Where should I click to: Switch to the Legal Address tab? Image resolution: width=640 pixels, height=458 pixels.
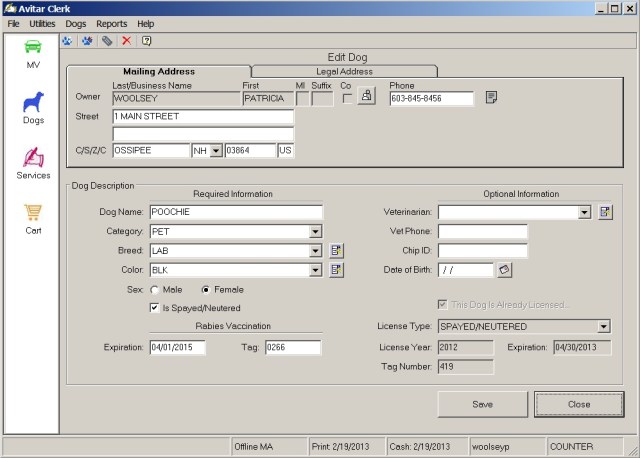click(x=344, y=71)
